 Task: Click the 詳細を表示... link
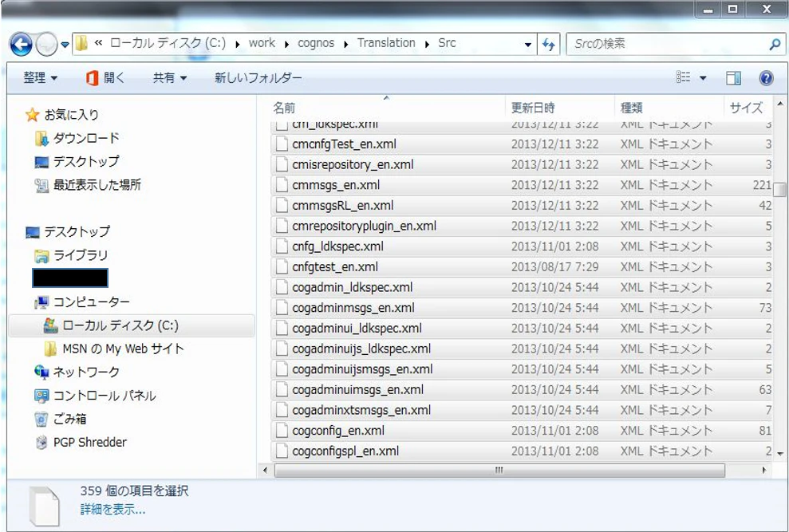coord(112,510)
